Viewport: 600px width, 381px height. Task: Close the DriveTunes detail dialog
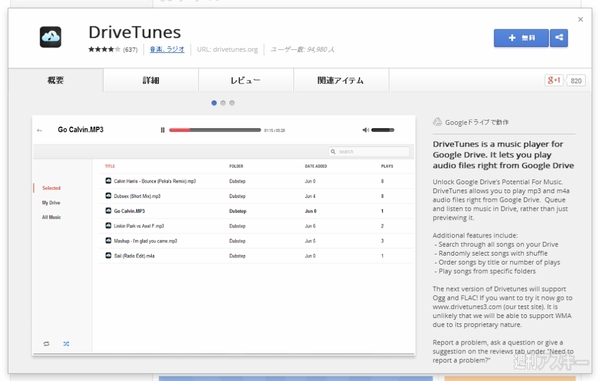tap(580, 19)
